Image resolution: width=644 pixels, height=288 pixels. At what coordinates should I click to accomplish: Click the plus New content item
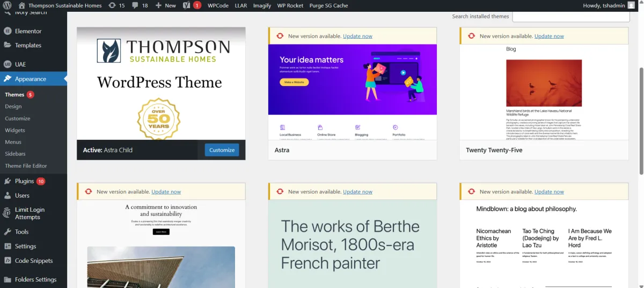point(165,5)
